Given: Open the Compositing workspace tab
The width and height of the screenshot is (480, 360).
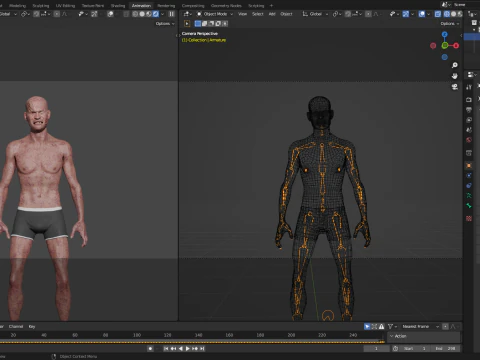Looking at the screenshot, I should point(193,6).
